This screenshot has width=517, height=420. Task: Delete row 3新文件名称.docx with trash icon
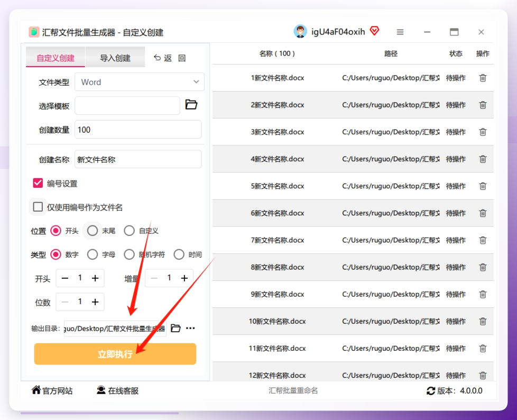[x=483, y=132]
